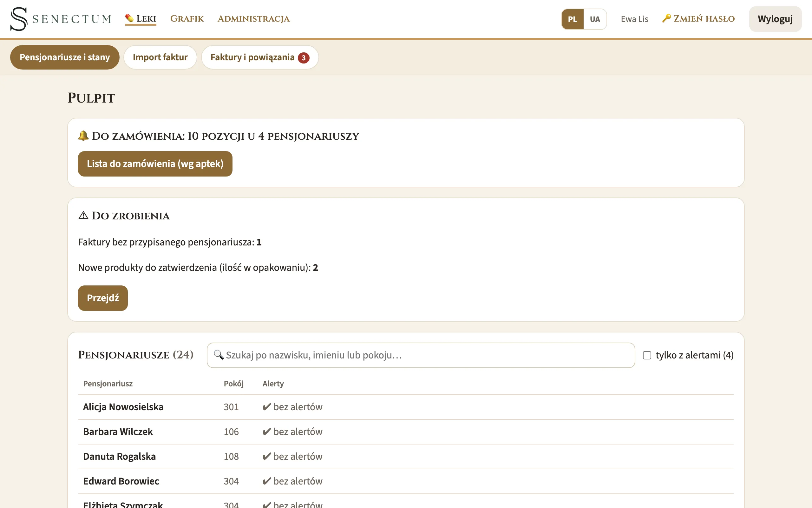Image resolution: width=812 pixels, height=508 pixels.
Task: Click bez alertów for Barbara Wilczek
Action: [292, 432]
